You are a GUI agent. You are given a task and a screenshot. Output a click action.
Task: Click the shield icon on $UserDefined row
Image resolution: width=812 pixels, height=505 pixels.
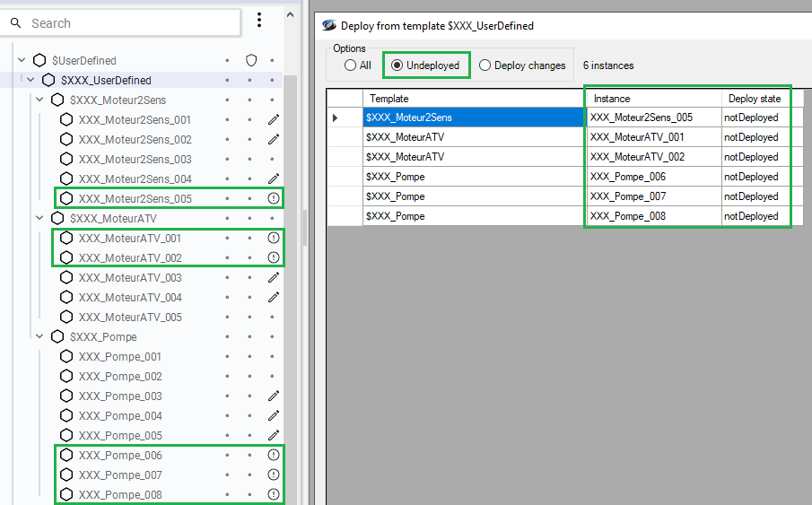(x=251, y=60)
